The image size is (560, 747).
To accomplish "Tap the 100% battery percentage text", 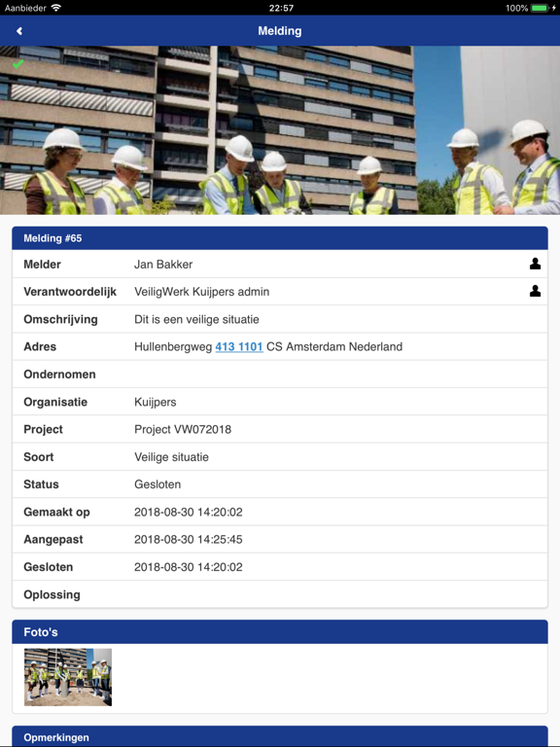I will (x=516, y=8).
